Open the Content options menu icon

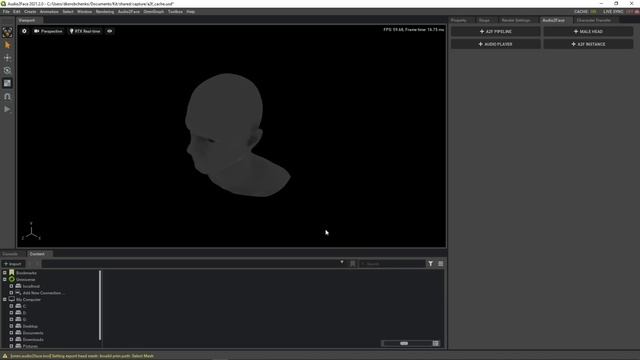point(441,264)
